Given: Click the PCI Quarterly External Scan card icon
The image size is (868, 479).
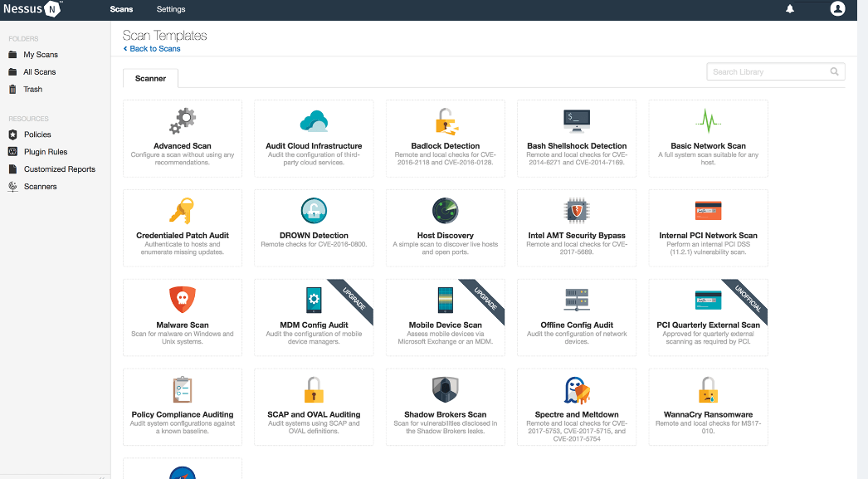Looking at the screenshot, I should coord(708,301).
